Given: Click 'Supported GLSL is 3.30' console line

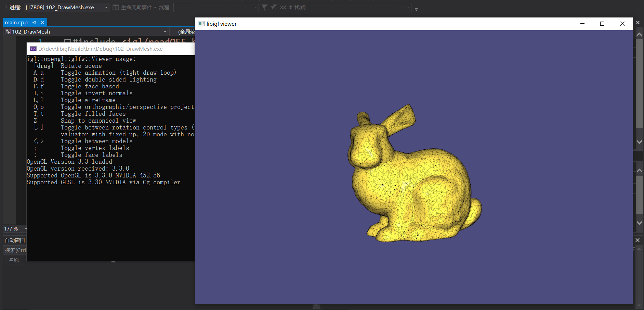Looking at the screenshot, I should (103, 182).
